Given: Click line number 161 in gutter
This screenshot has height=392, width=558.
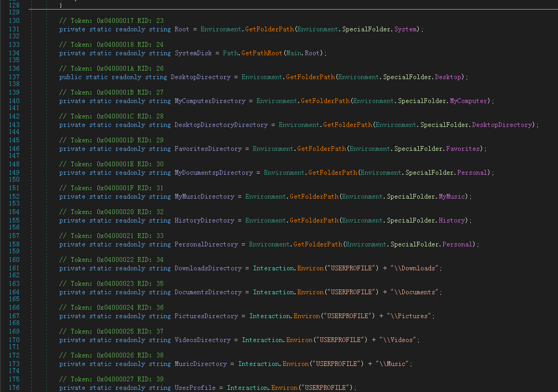Looking at the screenshot, I should (x=14, y=268).
